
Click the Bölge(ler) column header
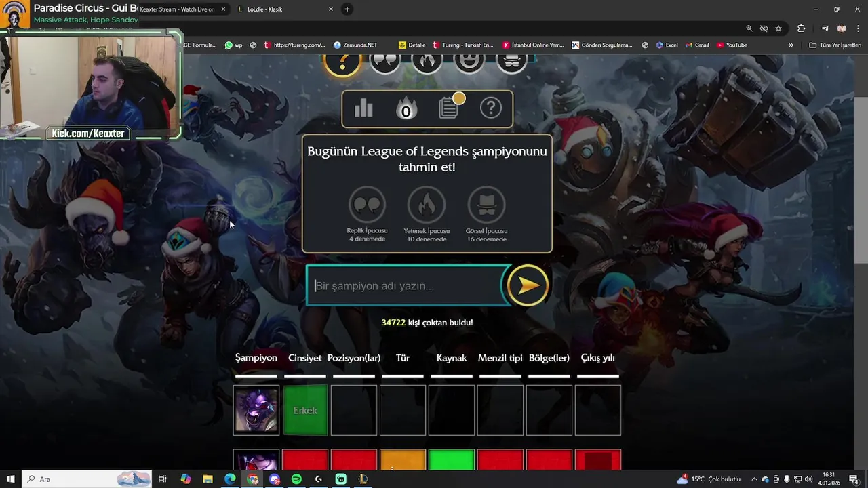[549, 358]
